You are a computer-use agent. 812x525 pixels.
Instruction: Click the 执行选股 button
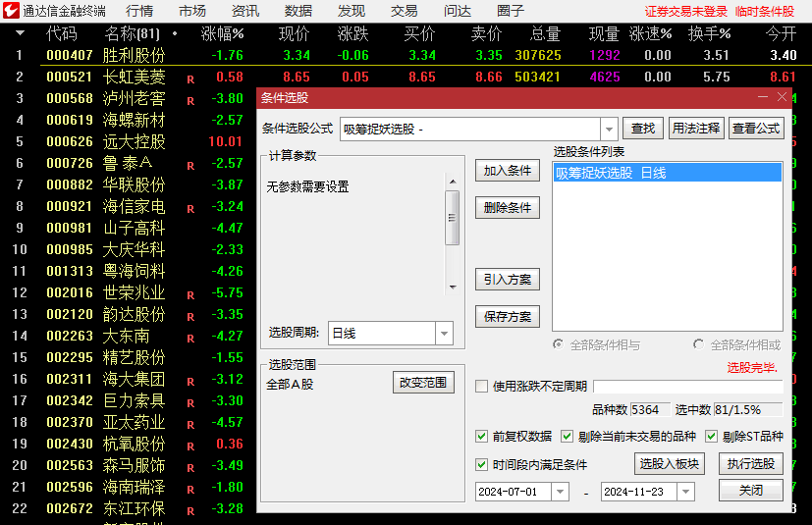750,464
